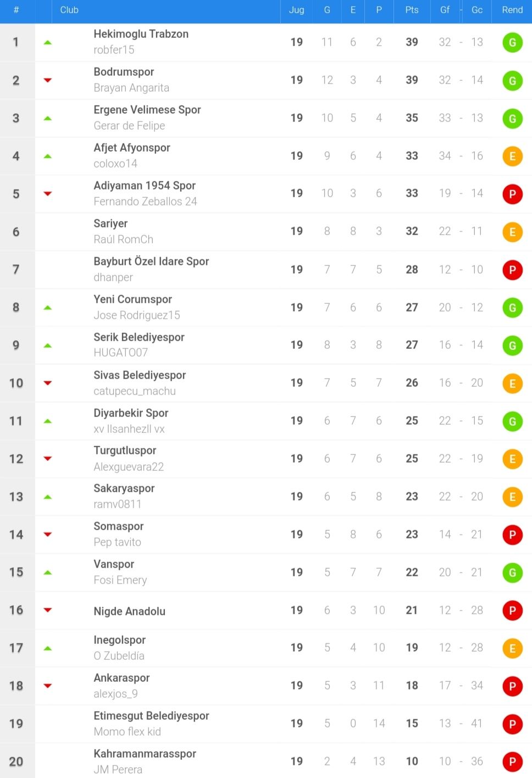Click the green up arrow beside Ergene Velimese Spor
The width and height of the screenshot is (532, 778).
[x=48, y=118]
